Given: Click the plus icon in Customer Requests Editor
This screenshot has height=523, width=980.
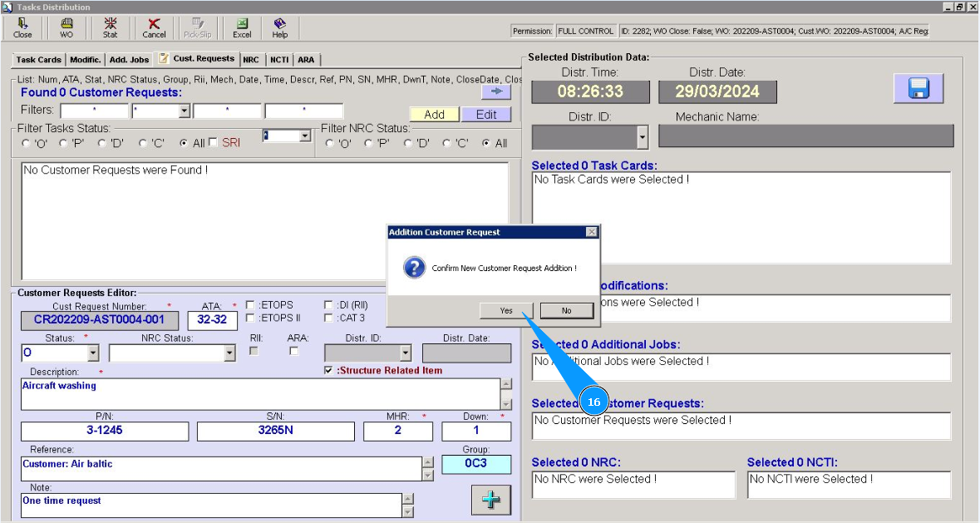Looking at the screenshot, I should tap(490, 499).
